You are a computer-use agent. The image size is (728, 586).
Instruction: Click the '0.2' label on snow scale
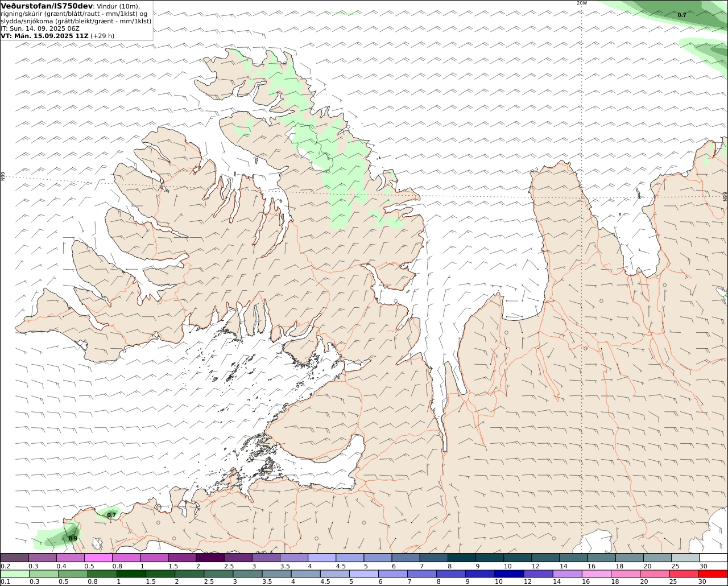5,566
